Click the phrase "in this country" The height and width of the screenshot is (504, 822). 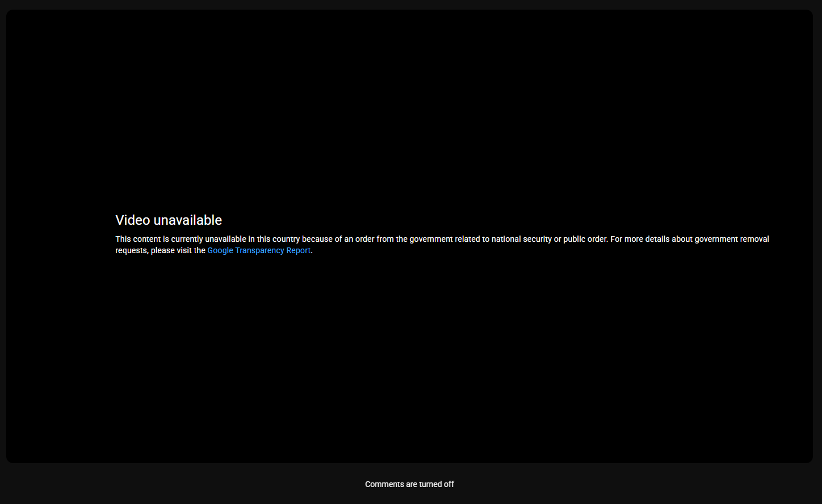(x=274, y=239)
